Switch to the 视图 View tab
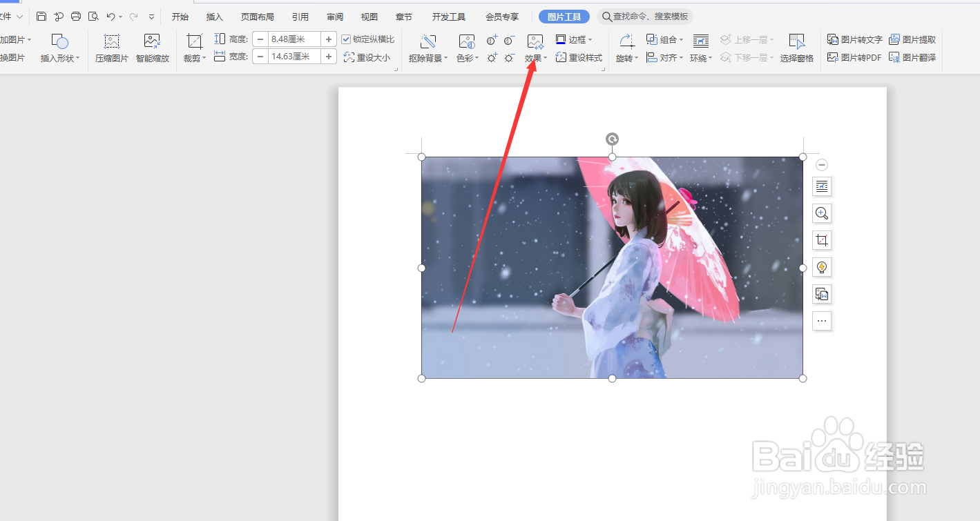Screen dimensions: 980x521 369,17
